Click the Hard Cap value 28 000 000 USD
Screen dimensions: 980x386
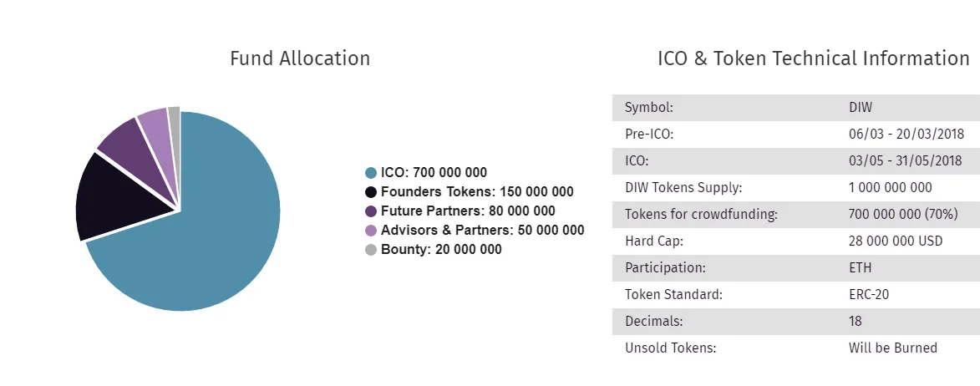click(896, 241)
